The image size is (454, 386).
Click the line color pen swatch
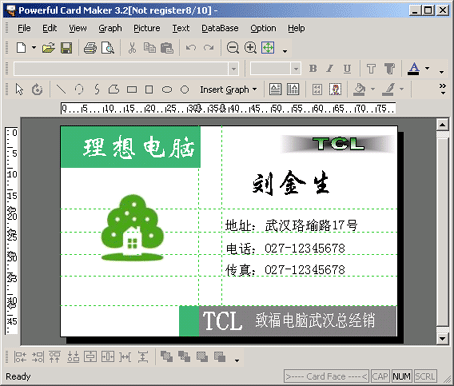tap(388, 89)
